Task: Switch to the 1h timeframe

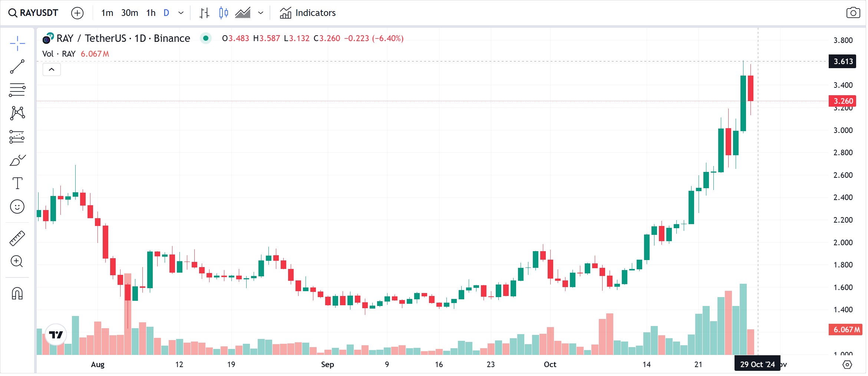Action: pyautogui.click(x=151, y=13)
